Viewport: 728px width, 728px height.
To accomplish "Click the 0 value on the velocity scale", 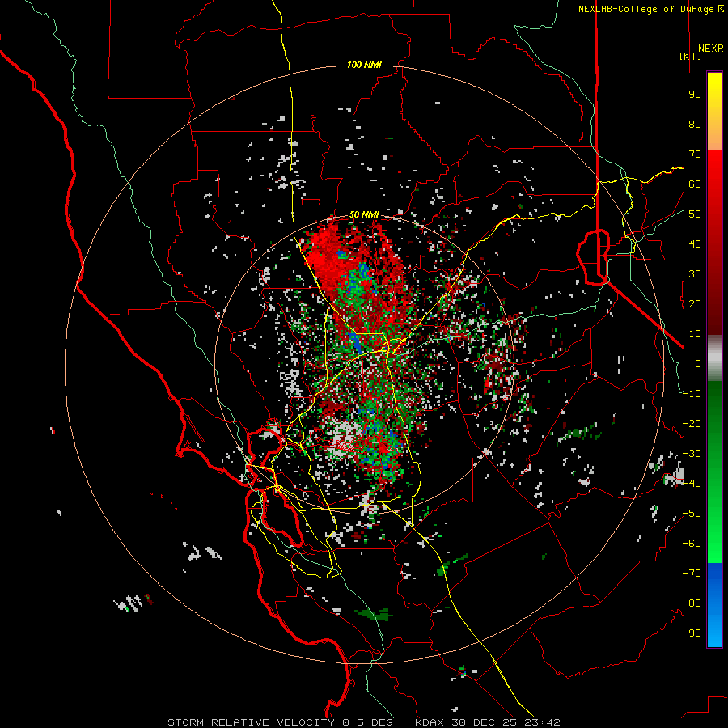I will [x=698, y=364].
